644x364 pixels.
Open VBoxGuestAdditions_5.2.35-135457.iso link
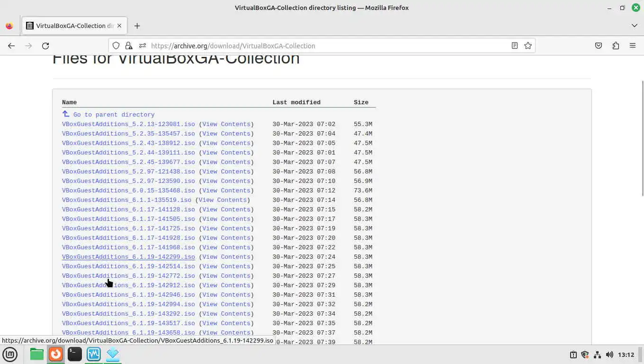click(128, 134)
